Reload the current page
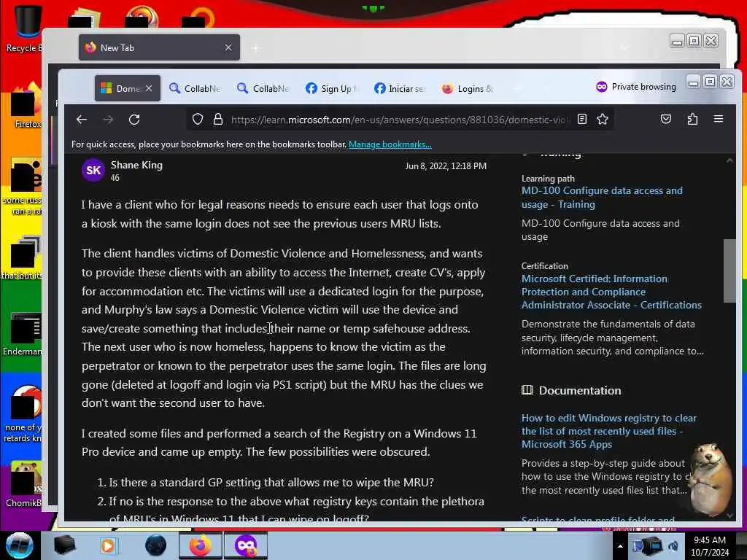 (134, 120)
